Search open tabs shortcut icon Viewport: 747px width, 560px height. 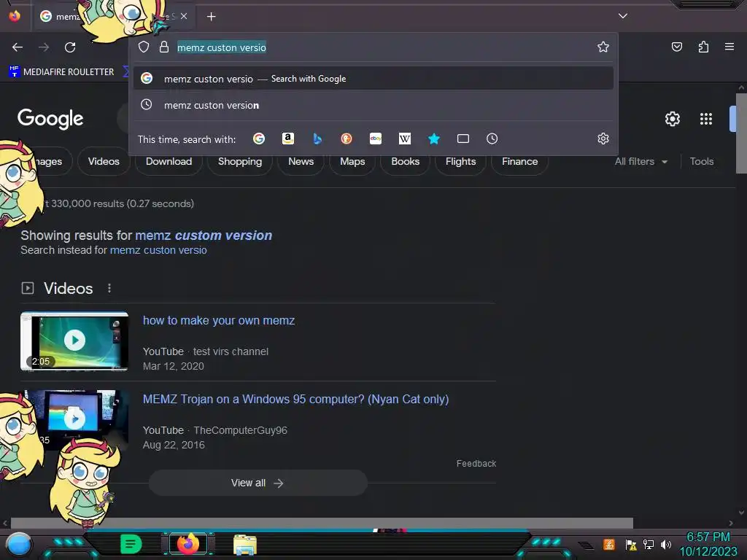pyautogui.click(x=463, y=139)
